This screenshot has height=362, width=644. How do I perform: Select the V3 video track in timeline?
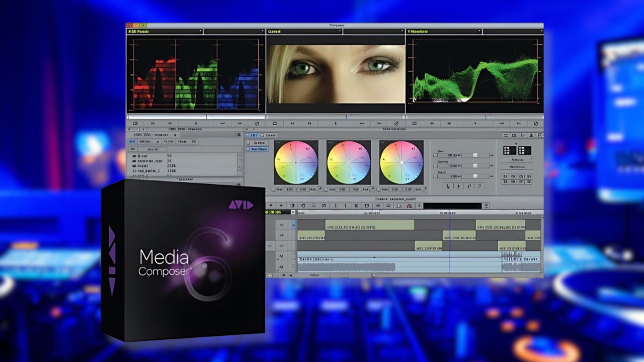tap(282, 225)
